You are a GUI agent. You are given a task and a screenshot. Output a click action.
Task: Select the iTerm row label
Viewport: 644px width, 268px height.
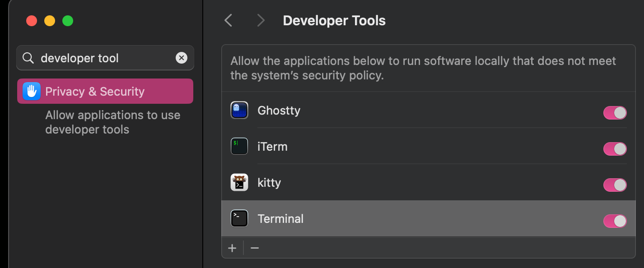point(272,147)
